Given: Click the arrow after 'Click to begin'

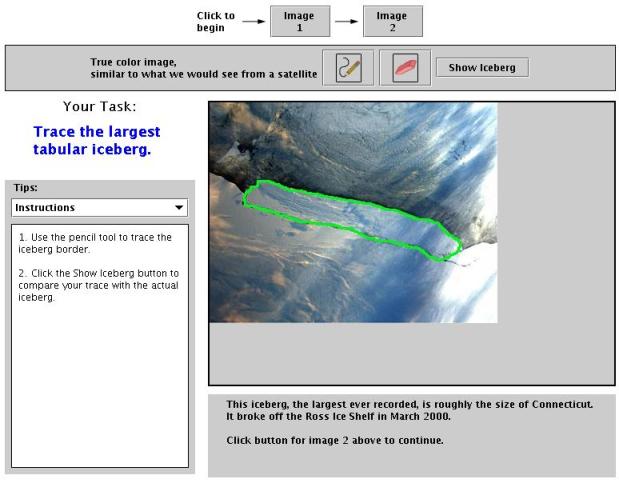Looking at the screenshot, I should point(254,20).
